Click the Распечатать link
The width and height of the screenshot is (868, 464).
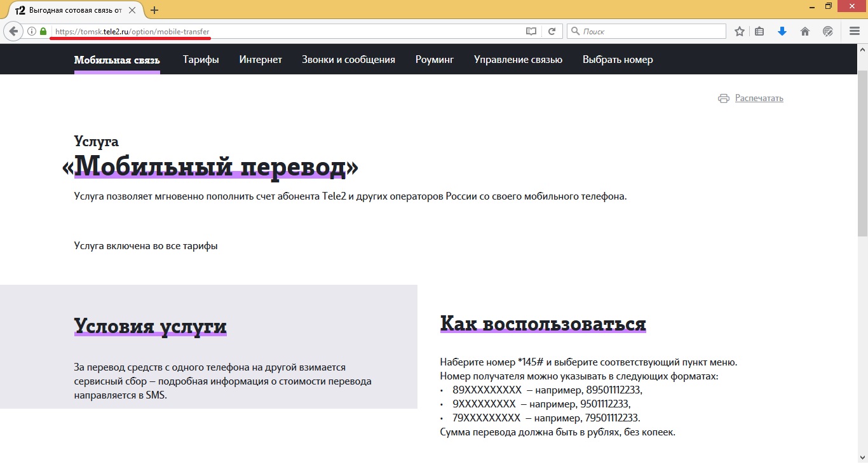758,98
